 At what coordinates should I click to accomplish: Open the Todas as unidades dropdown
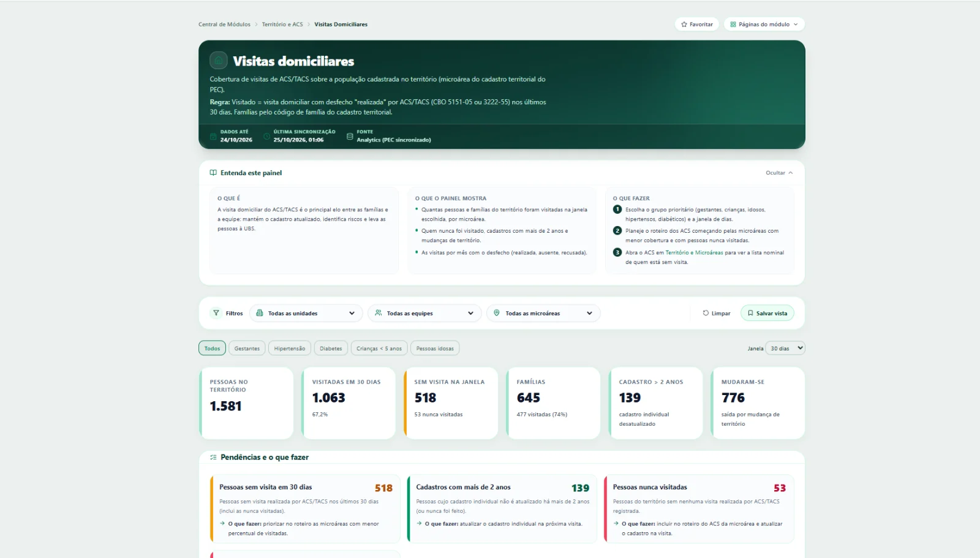306,313
